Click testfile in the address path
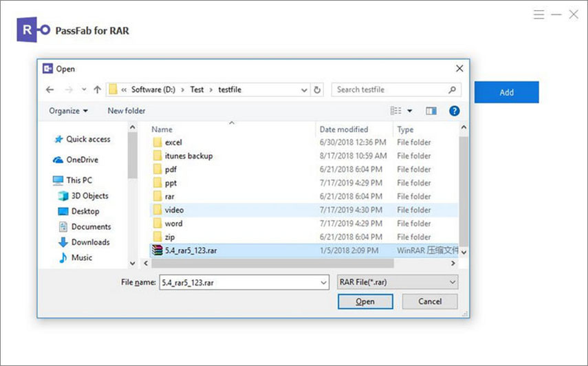The image size is (588, 366). (x=230, y=89)
